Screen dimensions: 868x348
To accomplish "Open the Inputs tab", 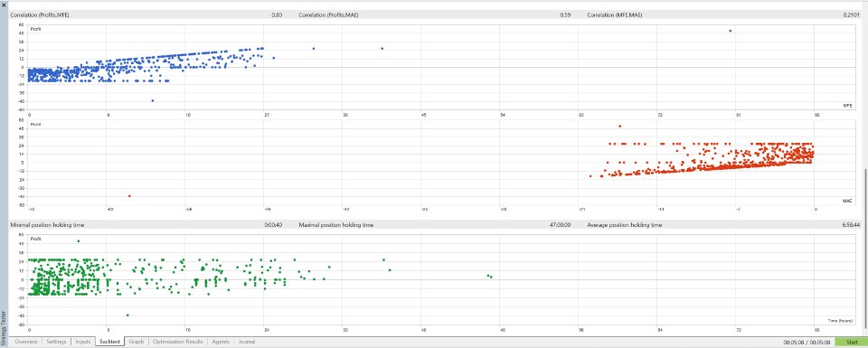I will [x=82, y=342].
